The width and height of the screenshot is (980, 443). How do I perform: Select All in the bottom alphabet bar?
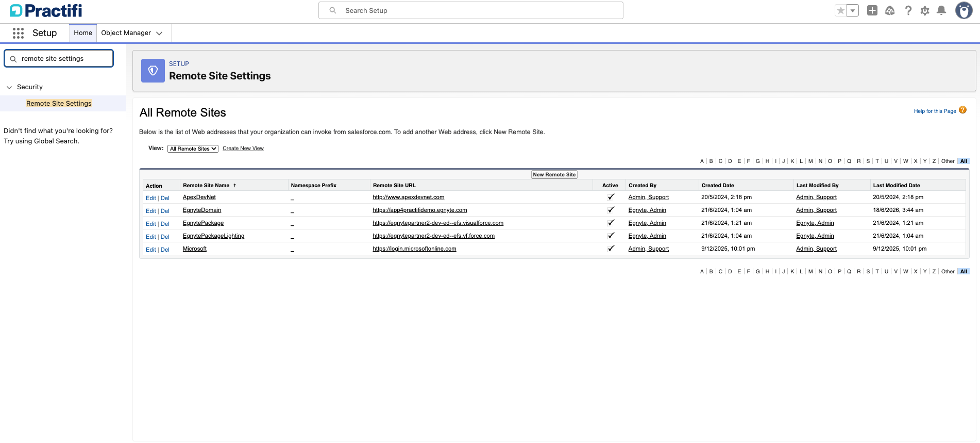pos(964,272)
